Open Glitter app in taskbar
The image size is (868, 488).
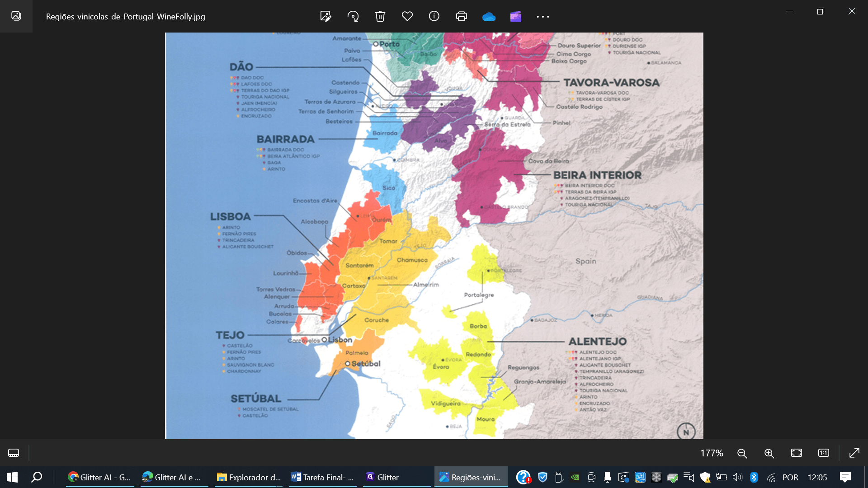point(397,477)
